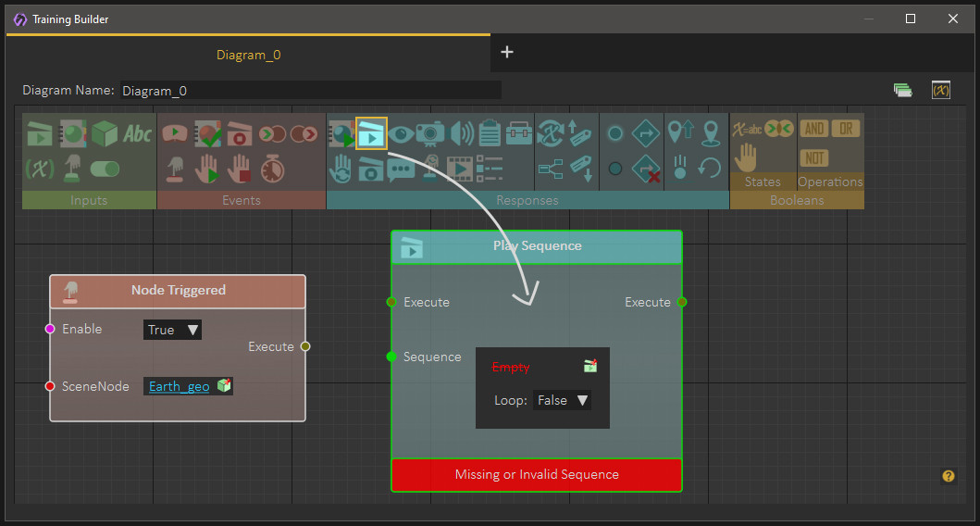Viewport: 980px width, 526px height.
Task: Add the circles with red arrow event
Action: [x=304, y=133]
